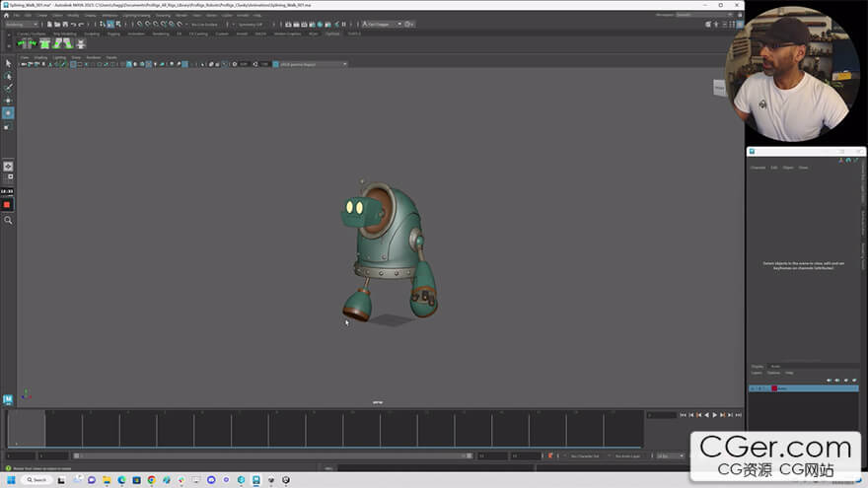This screenshot has width=868, height=488.
Task: Click the time range slider bar
Action: (x=271, y=455)
